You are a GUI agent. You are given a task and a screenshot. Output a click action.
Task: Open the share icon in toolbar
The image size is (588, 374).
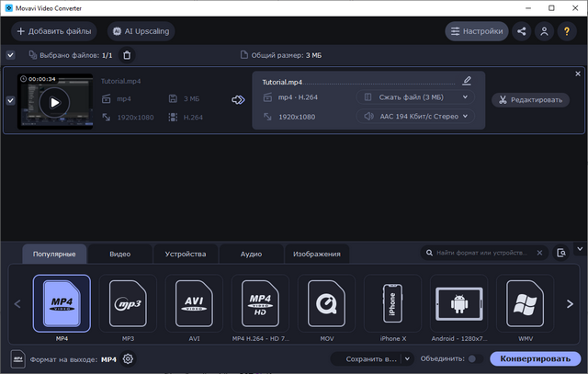pyautogui.click(x=522, y=31)
